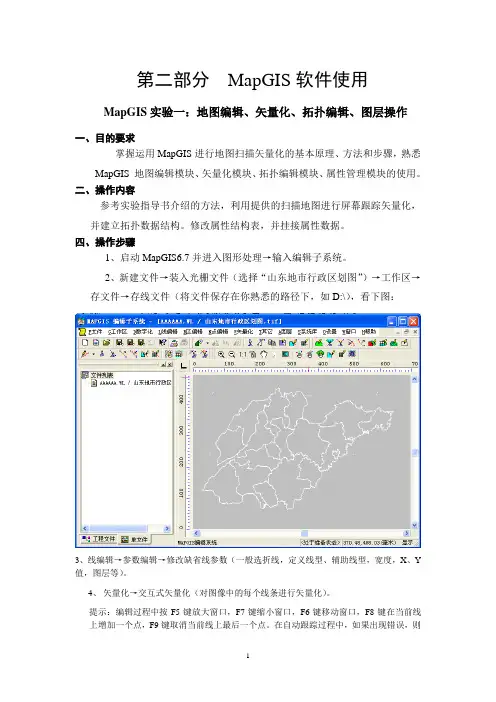Open the 数字化 menu
The height and width of the screenshot is (702, 496).
click(x=143, y=332)
